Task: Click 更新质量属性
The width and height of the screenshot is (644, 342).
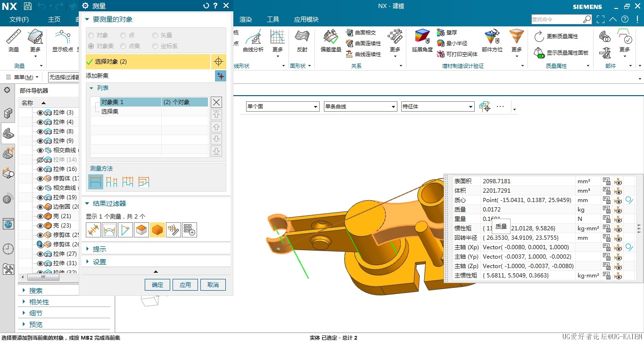Action: (x=556, y=36)
